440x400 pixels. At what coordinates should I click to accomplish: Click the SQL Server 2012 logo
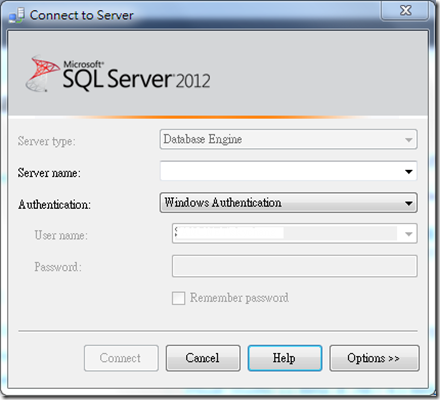tap(118, 74)
